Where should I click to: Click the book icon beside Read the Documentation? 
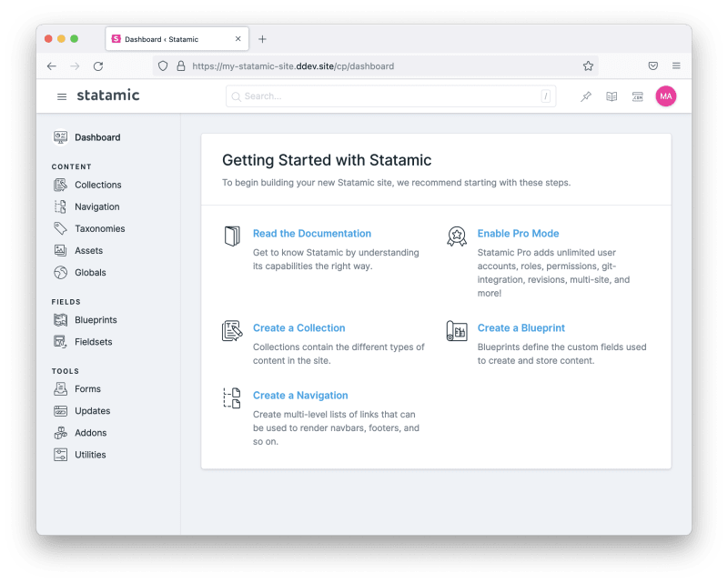point(232,236)
